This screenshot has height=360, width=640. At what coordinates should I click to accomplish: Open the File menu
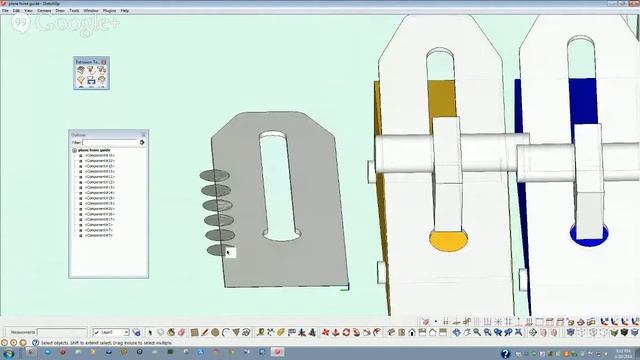tap(5, 11)
